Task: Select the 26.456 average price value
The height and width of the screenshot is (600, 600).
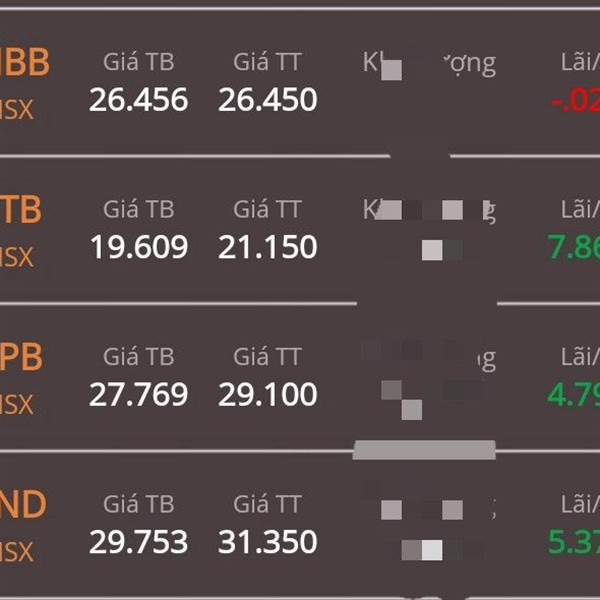Action: [139, 99]
